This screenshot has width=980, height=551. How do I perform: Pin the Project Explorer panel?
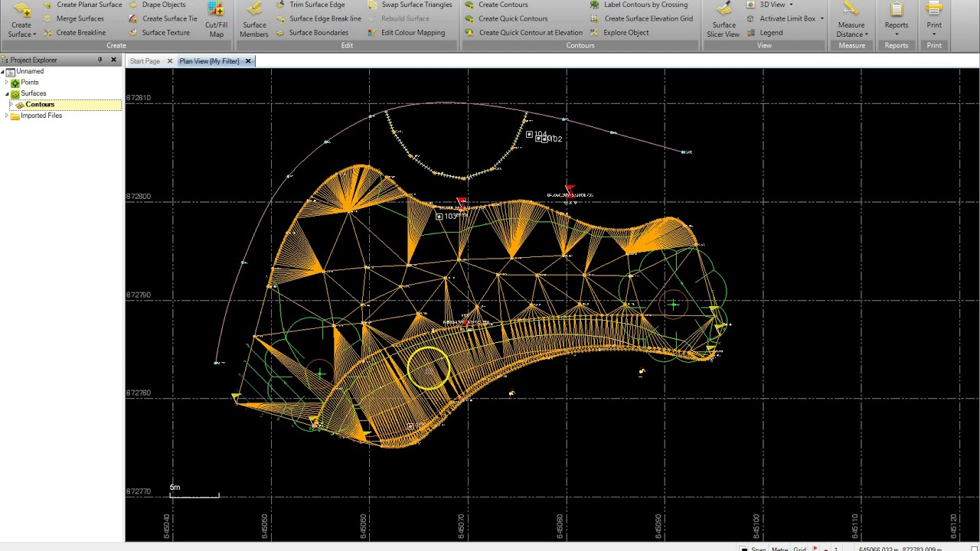coord(100,60)
